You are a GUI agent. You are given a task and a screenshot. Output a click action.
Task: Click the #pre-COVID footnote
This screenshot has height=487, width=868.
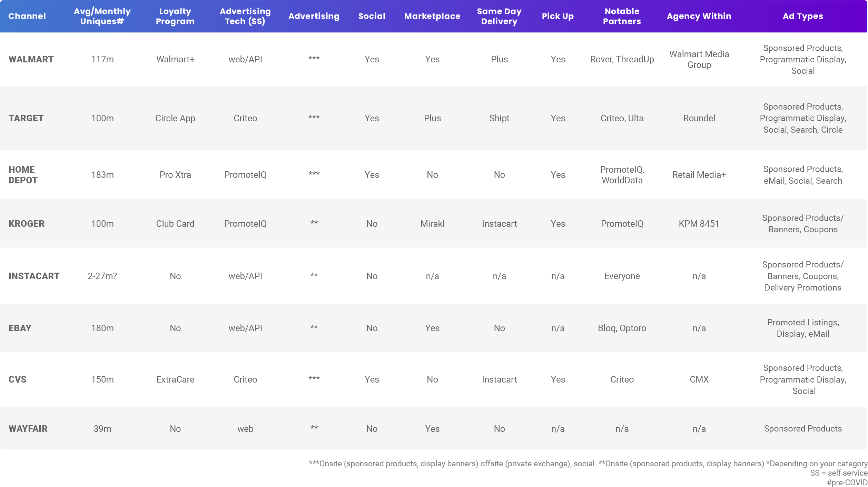tap(847, 483)
